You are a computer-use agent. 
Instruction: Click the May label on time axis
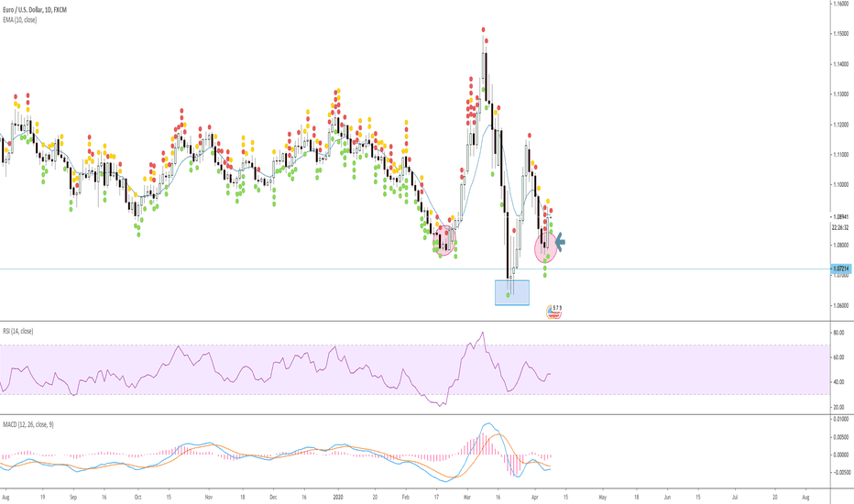point(602,498)
